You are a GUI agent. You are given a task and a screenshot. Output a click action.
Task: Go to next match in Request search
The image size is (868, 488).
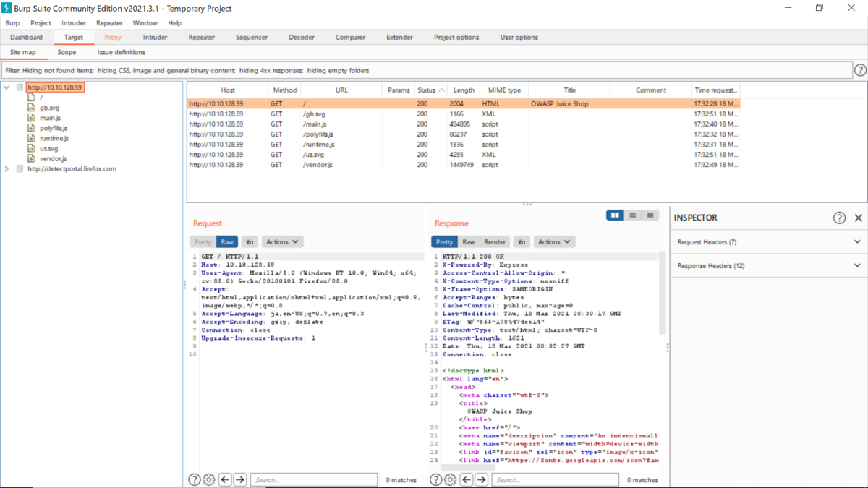click(240, 479)
